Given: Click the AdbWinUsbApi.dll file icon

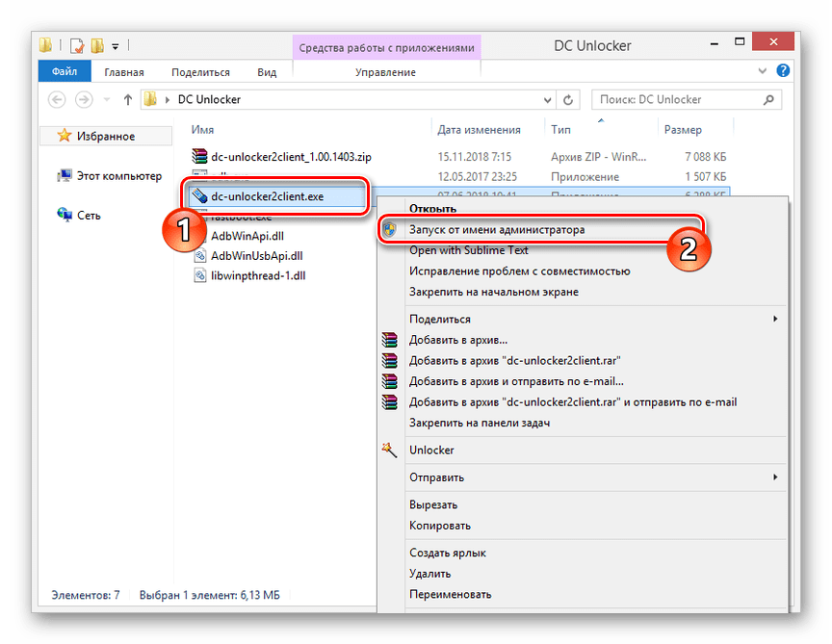Looking at the screenshot, I should coord(199,256).
